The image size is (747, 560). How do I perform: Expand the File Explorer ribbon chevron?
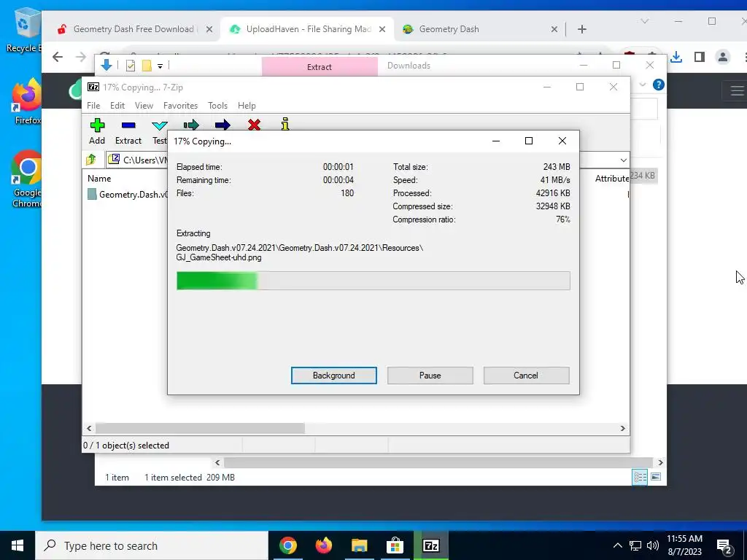[642, 85]
